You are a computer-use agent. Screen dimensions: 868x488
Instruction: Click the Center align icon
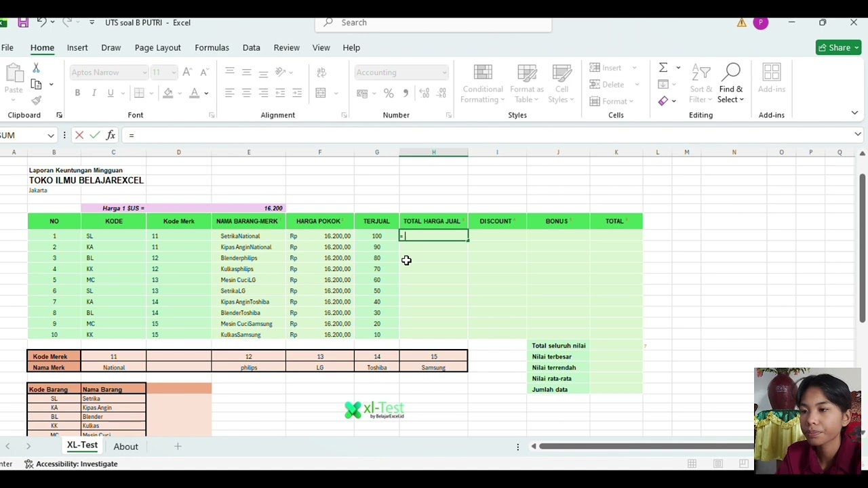pos(246,93)
